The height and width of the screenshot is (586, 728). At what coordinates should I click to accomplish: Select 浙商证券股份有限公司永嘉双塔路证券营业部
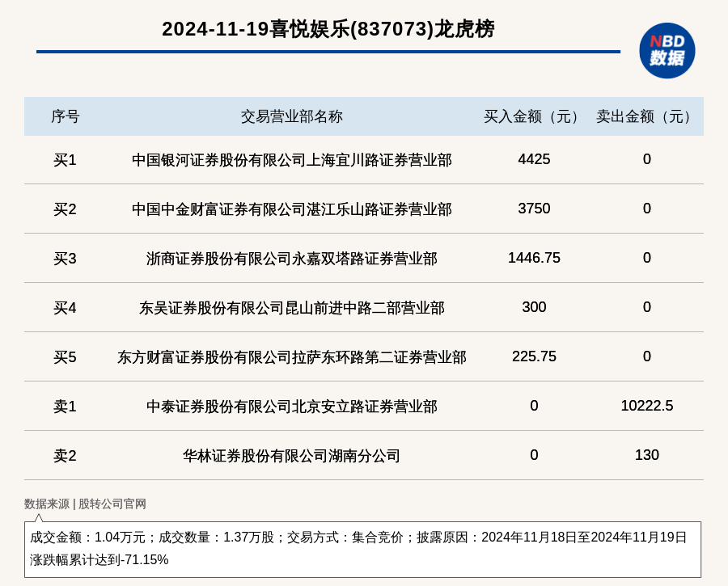tap(291, 259)
